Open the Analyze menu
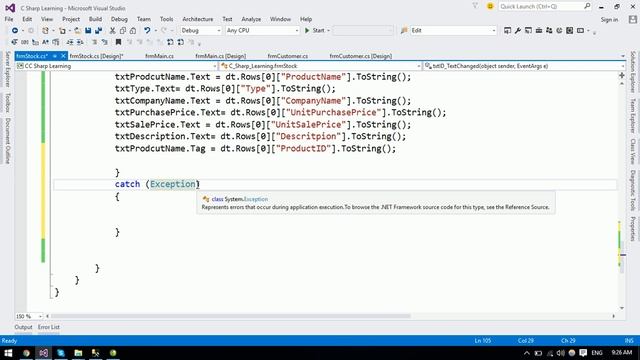The height and width of the screenshot is (360, 640). 251,19
